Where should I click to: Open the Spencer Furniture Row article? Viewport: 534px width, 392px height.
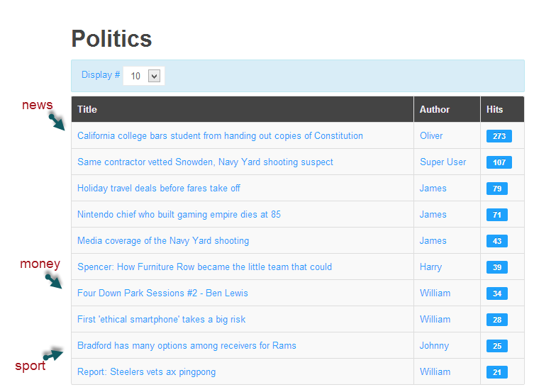pos(204,267)
